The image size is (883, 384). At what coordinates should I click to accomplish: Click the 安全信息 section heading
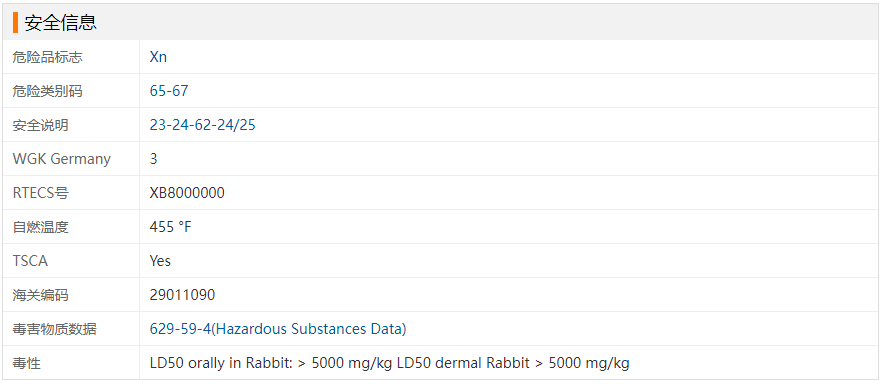click(61, 23)
